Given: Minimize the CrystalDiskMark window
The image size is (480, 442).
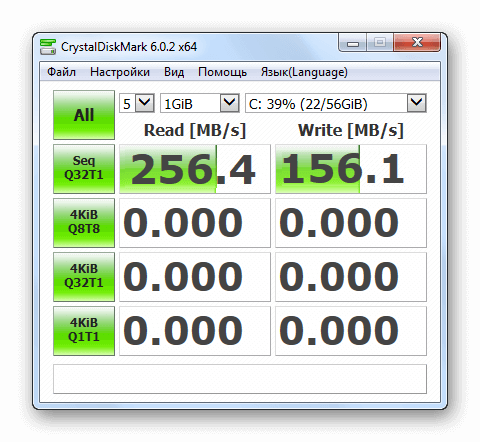Looking at the screenshot, I should pyautogui.click(x=353, y=43).
